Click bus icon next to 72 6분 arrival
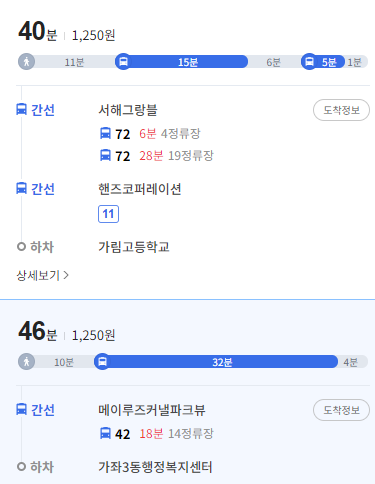The height and width of the screenshot is (484, 375). click(x=105, y=133)
